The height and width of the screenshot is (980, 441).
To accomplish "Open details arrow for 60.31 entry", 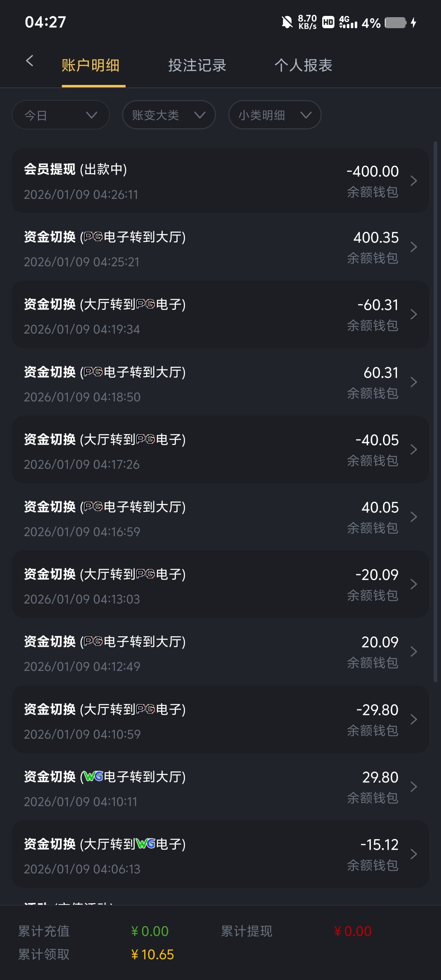I will tap(414, 382).
